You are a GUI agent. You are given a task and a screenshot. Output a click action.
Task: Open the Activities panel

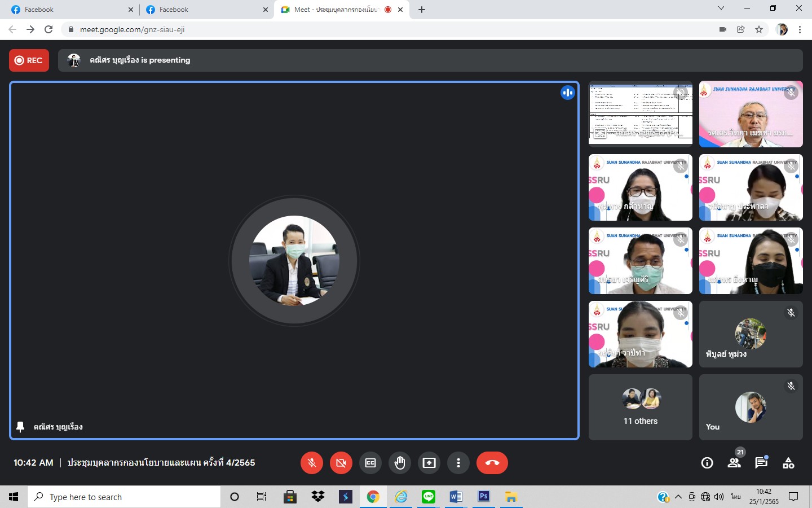tap(788, 463)
